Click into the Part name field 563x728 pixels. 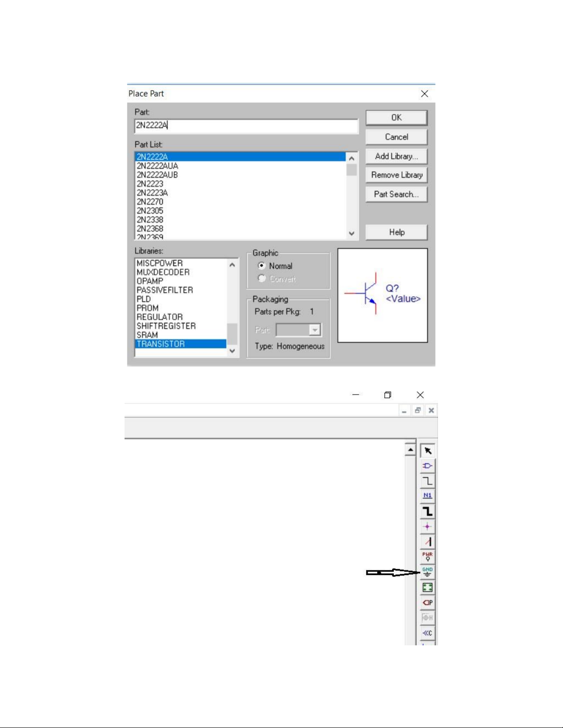point(246,125)
